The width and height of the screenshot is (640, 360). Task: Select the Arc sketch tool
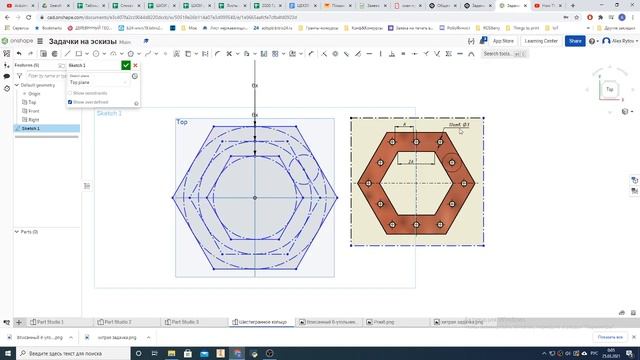point(113,53)
